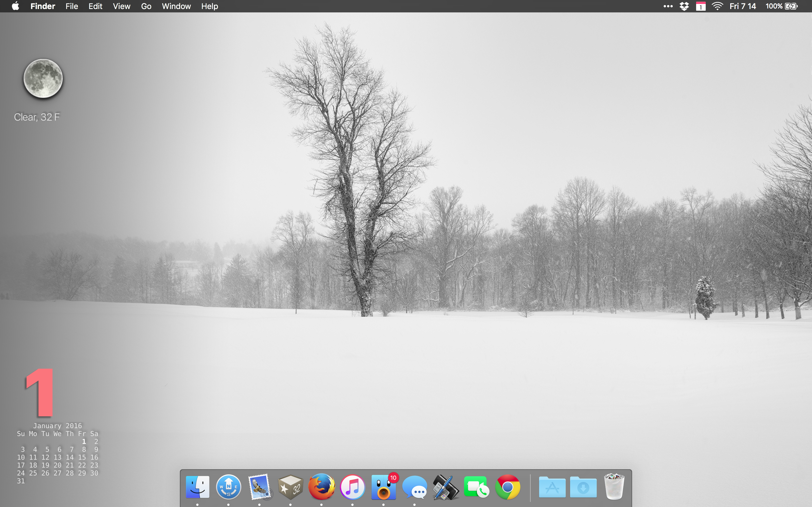Click the moon weather widget on desktop
Viewport: 812px width, 507px height.
(43, 79)
